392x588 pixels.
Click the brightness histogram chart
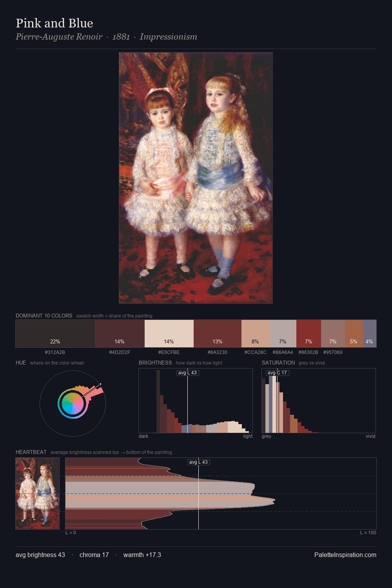coord(196,401)
